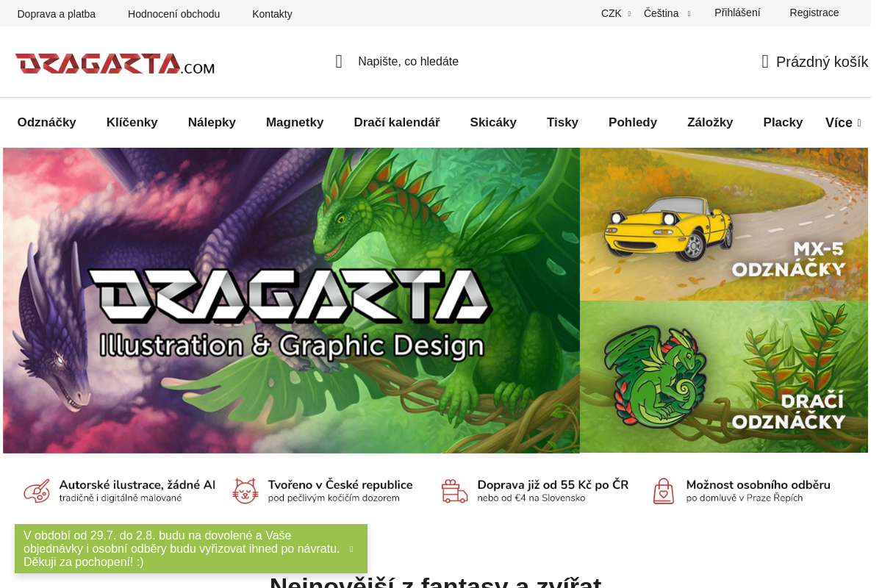Click the paint palette icon for author illustrations
This screenshot has width=882, height=588.
point(37,491)
